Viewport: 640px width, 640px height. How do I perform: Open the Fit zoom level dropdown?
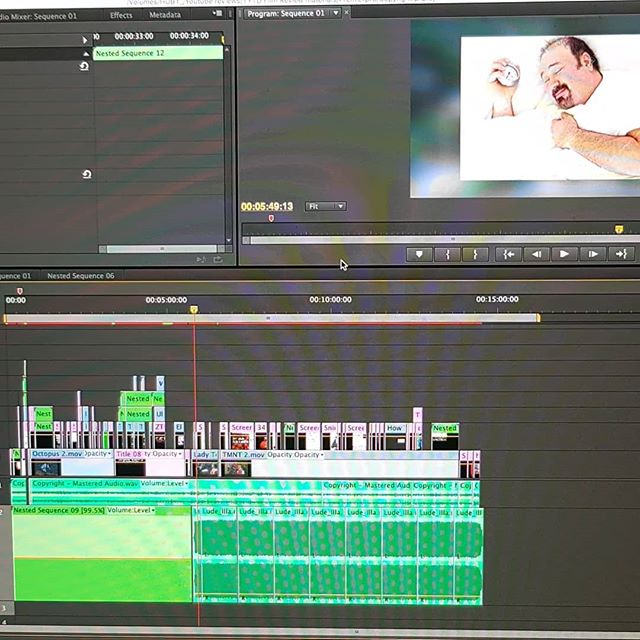coord(326,206)
